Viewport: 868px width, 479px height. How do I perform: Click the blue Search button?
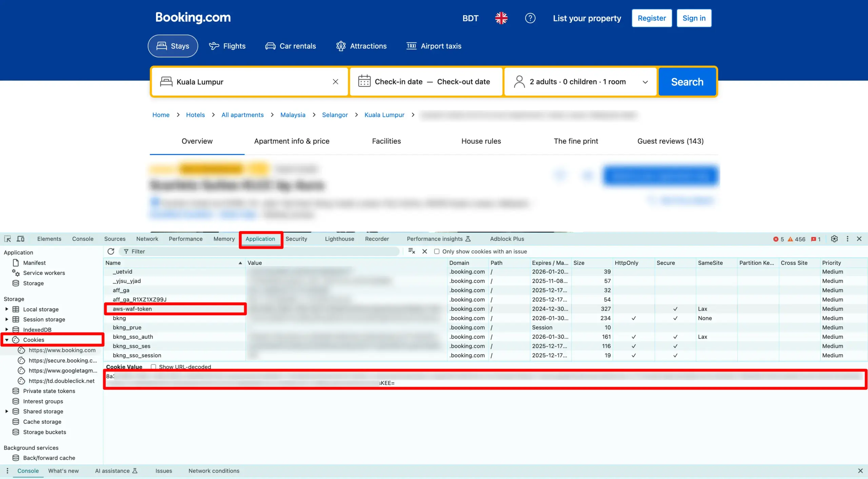pyautogui.click(x=687, y=82)
